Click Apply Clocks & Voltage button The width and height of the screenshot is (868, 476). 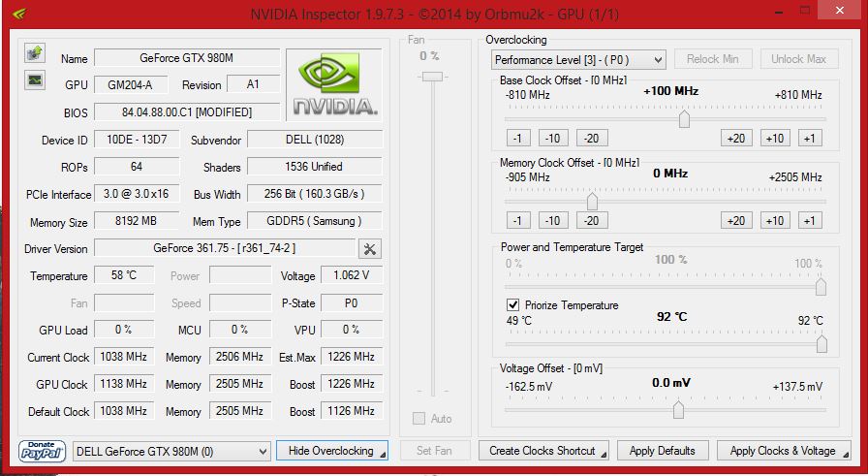(x=784, y=451)
